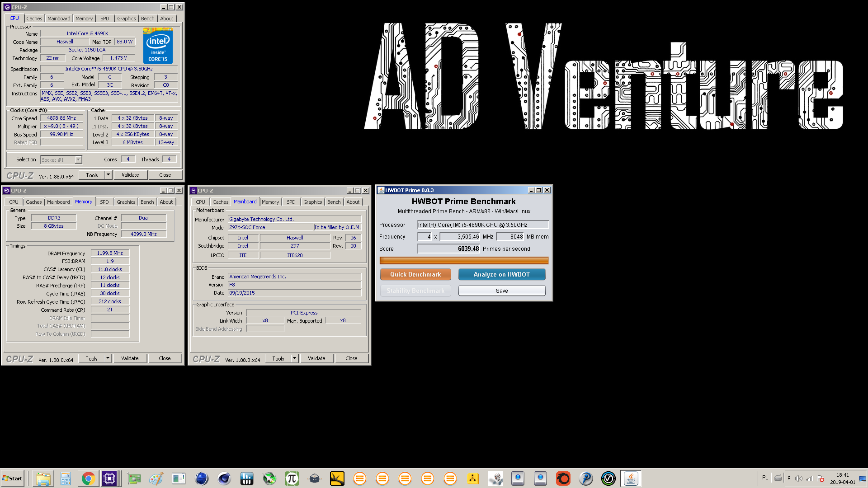Click Close button in Mainboard CPU-Z window
Viewport: 868px width, 488px height.
click(351, 358)
